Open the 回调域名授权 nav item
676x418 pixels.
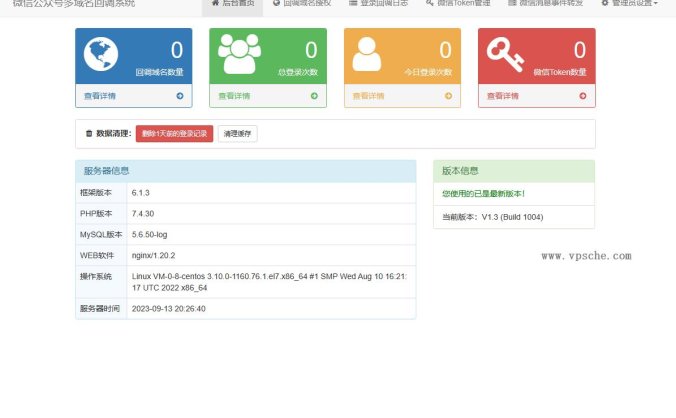click(x=302, y=3)
